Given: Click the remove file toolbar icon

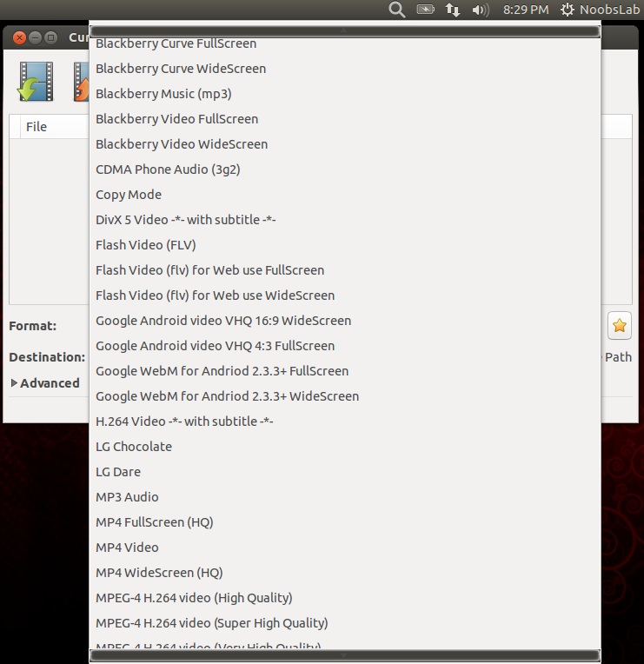Looking at the screenshot, I should click(81, 82).
